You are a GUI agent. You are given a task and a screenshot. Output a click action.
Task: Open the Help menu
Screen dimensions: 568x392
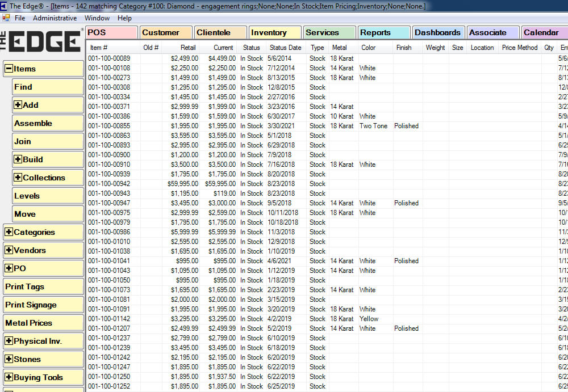tap(124, 18)
